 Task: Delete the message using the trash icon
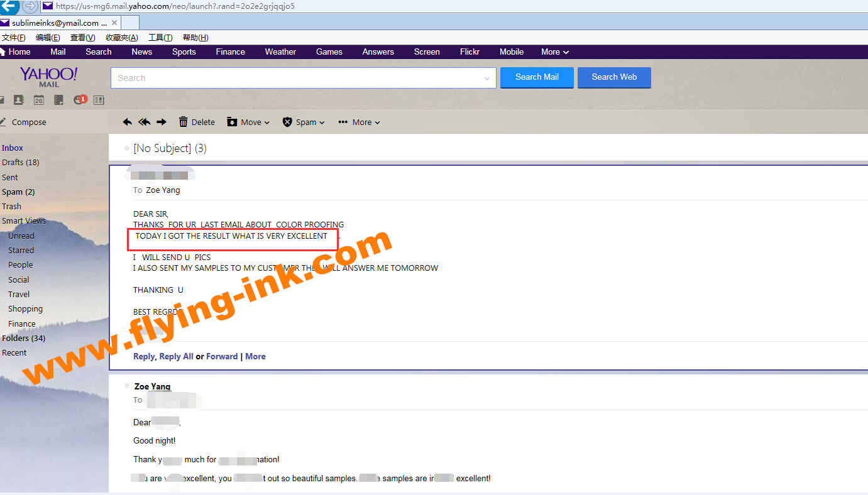(x=184, y=122)
